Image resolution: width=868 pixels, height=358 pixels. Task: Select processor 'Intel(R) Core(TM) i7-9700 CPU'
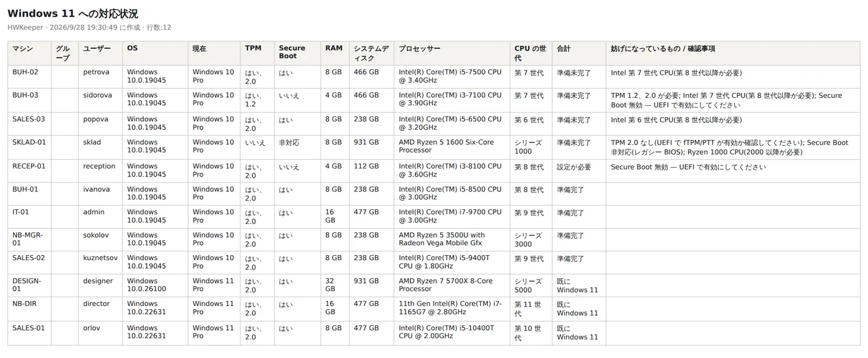tap(450, 212)
